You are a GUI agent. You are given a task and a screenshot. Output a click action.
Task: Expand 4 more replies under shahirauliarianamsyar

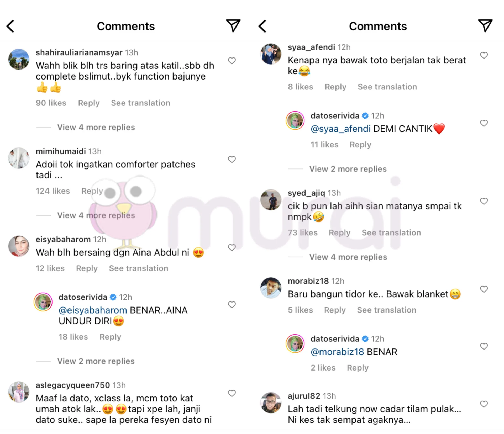pyautogui.click(x=96, y=127)
